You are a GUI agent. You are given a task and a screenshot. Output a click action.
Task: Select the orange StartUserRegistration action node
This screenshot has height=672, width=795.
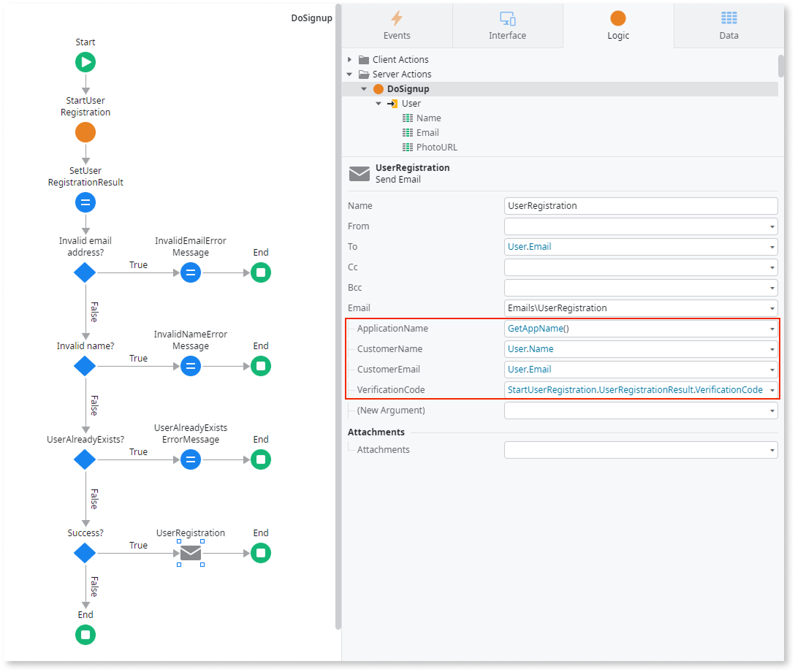pos(85,132)
